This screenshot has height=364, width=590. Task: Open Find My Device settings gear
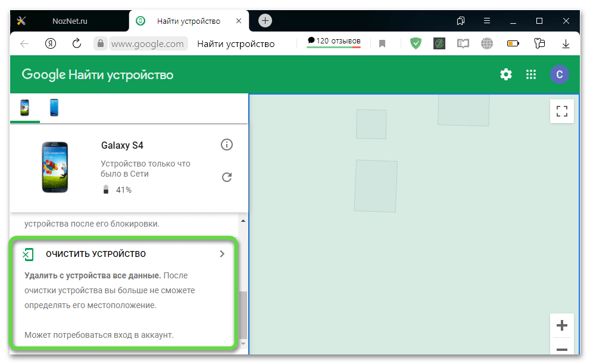pos(505,74)
